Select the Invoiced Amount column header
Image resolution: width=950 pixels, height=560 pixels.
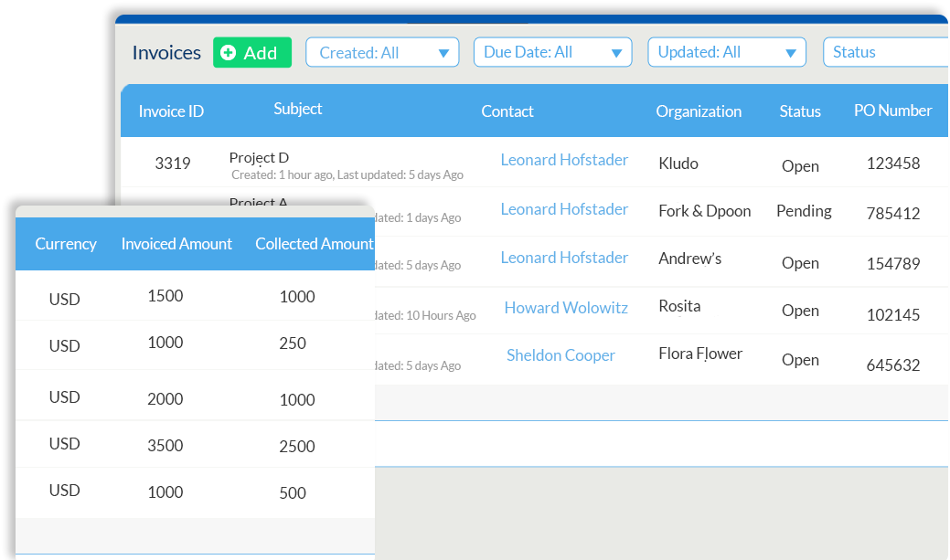[x=176, y=244]
